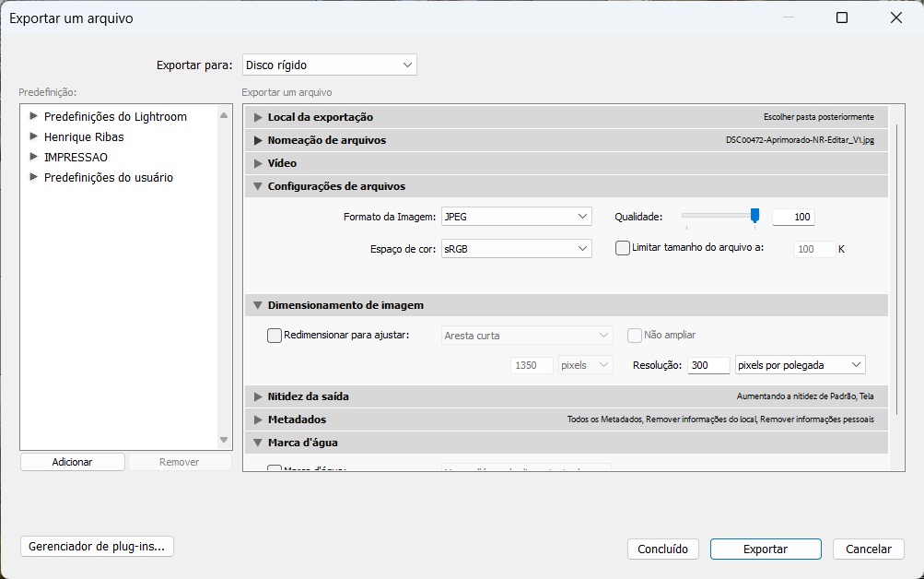Image resolution: width=924 pixels, height=579 pixels.
Task: Check Redimensionar para ajustar option
Action: pyautogui.click(x=275, y=336)
